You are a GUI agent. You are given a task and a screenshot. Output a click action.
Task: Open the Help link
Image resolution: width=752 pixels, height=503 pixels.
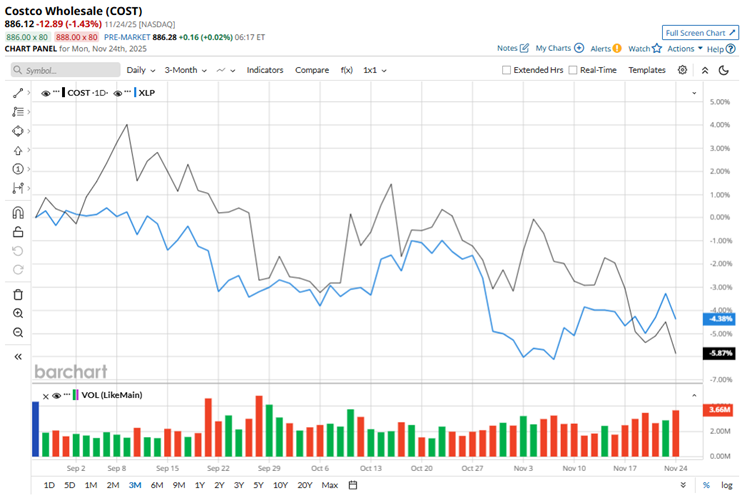[x=720, y=48]
